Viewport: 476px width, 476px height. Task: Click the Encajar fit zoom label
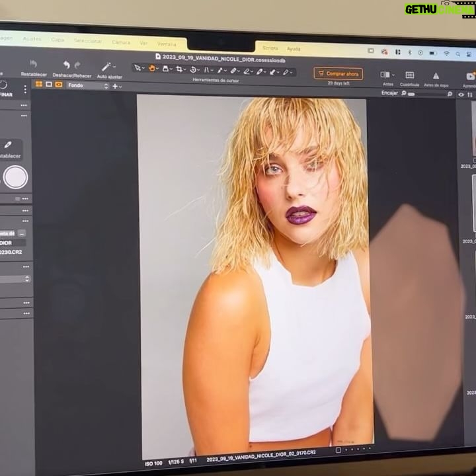(389, 93)
